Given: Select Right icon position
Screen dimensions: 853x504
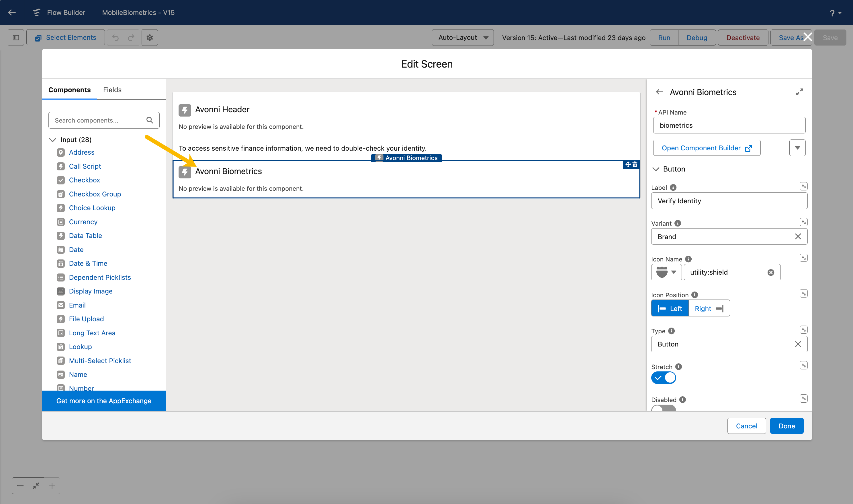Looking at the screenshot, I should coord(709,308).
